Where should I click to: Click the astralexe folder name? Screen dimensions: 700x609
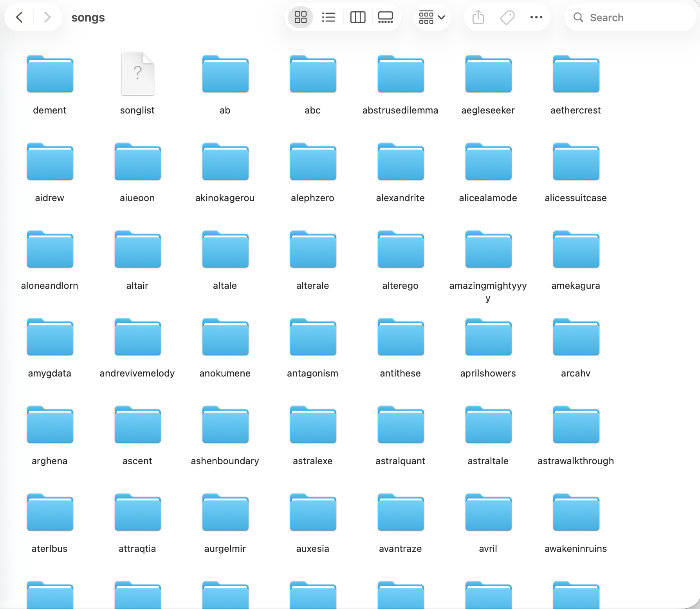313,461
